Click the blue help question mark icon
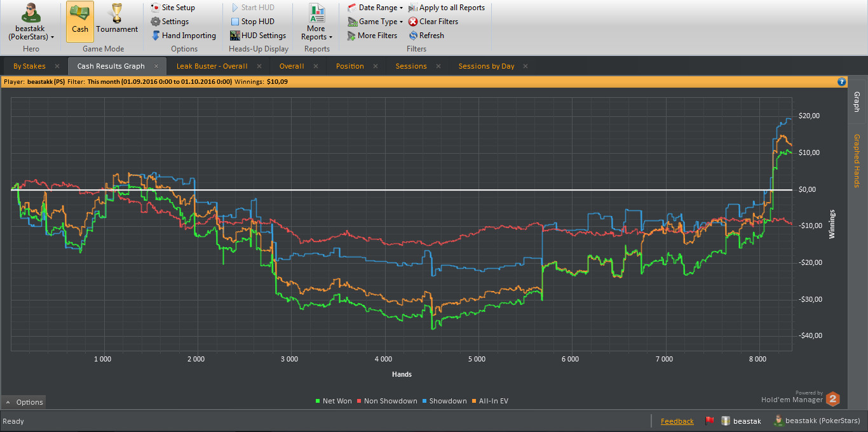Screen dimensions: 868x432 (842, 81)
